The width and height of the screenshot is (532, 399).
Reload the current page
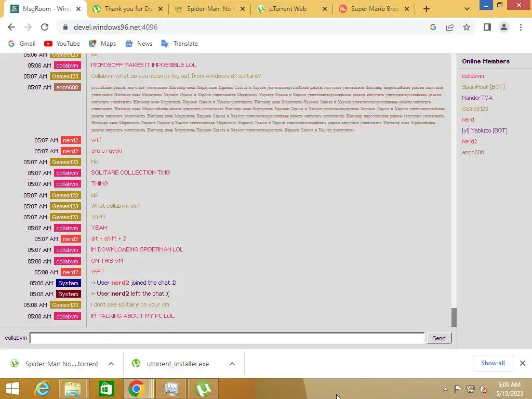tap(45, 27)
